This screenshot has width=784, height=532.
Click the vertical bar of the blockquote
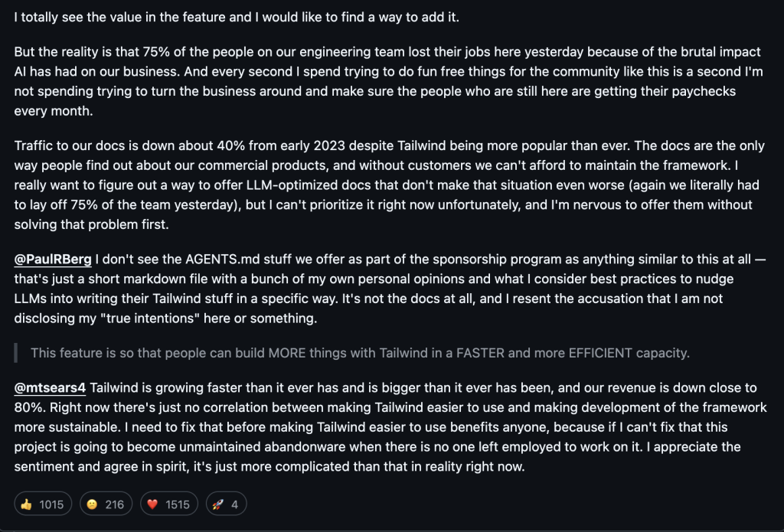tap(15, 353)
